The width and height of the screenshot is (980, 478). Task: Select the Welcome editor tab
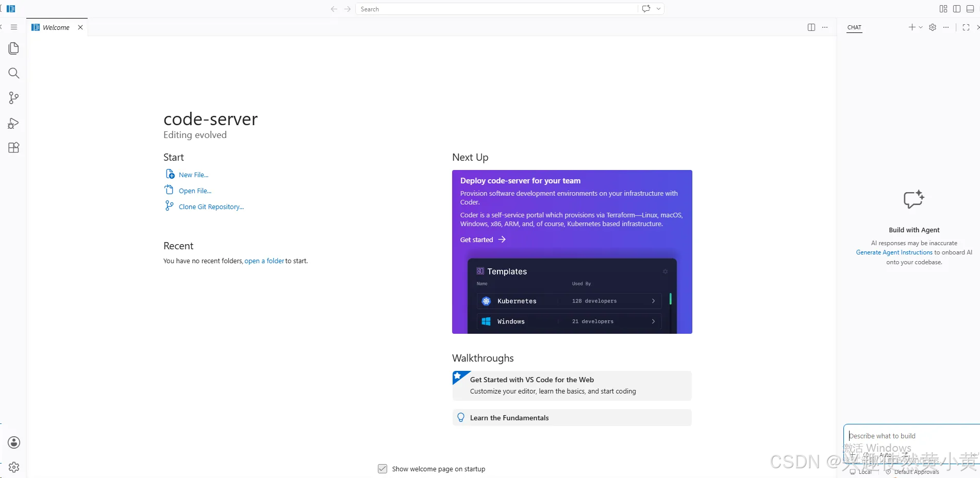(x=56, y=27)
